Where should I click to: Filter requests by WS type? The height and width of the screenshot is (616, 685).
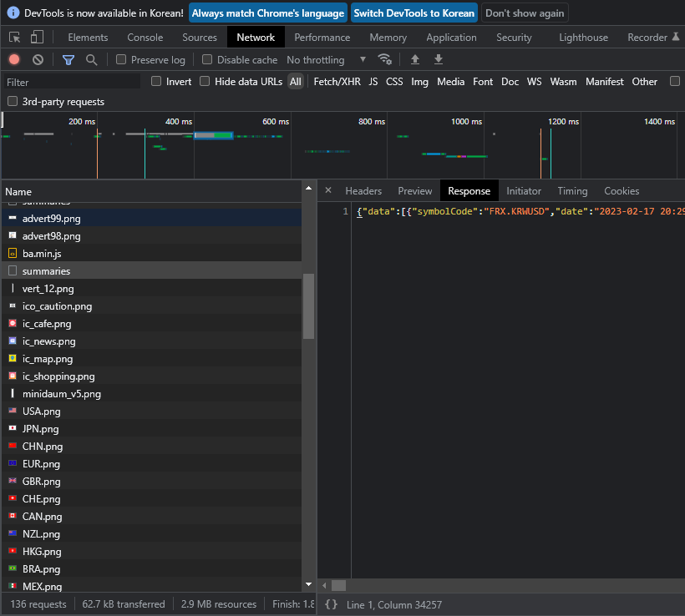coord(534,82)
